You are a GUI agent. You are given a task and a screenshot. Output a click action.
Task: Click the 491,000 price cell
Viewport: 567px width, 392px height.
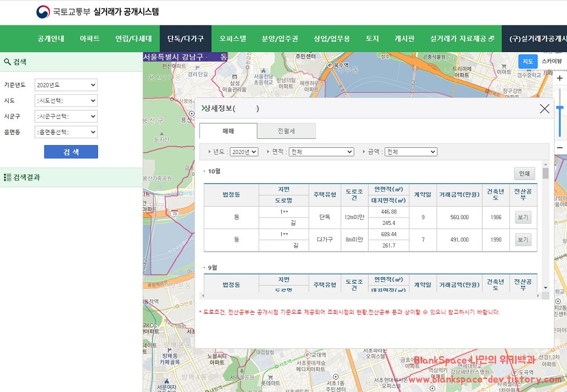[x=459, y=240]
